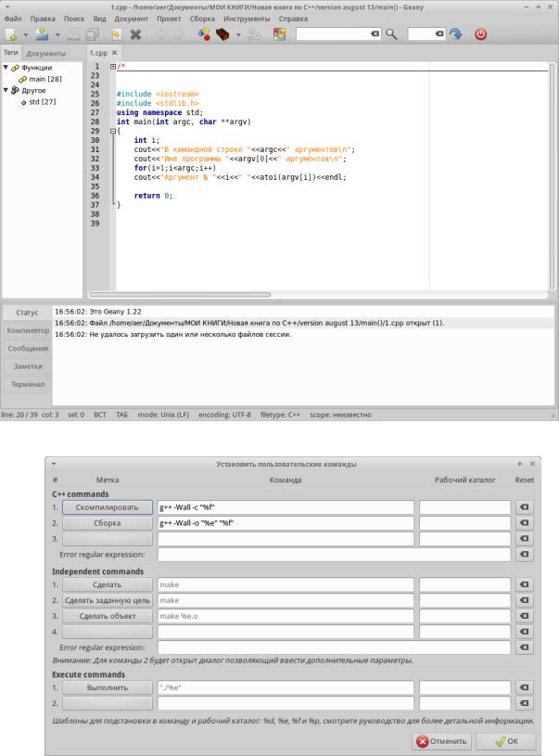559x756 pixels.
Task: Open the dialog window menu arrow
Action: click(x=54, y=464)
